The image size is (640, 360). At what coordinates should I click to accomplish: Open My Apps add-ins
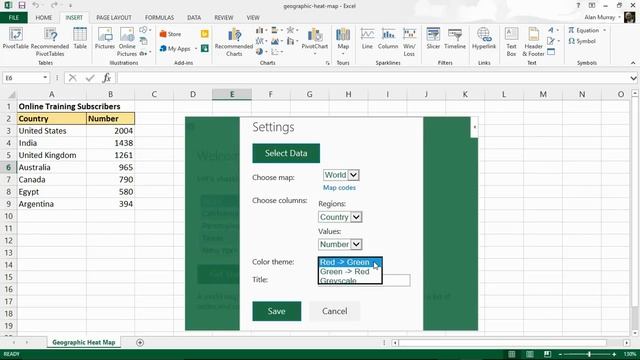178,49
